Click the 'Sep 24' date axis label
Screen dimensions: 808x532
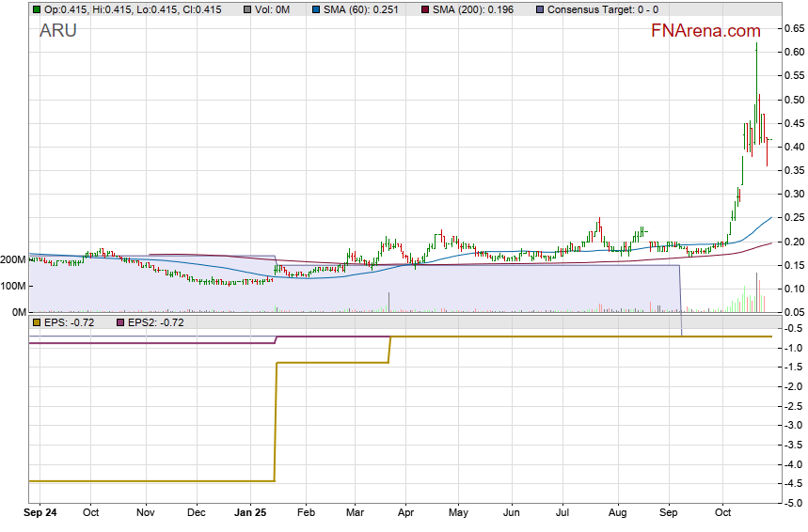pyautogui.click(x=39, y=513)
